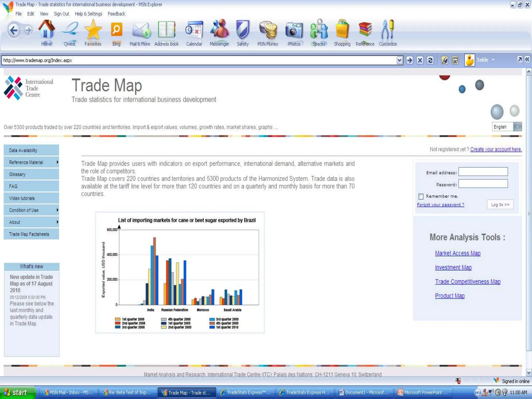Open the View menu

tap(44, 14)
